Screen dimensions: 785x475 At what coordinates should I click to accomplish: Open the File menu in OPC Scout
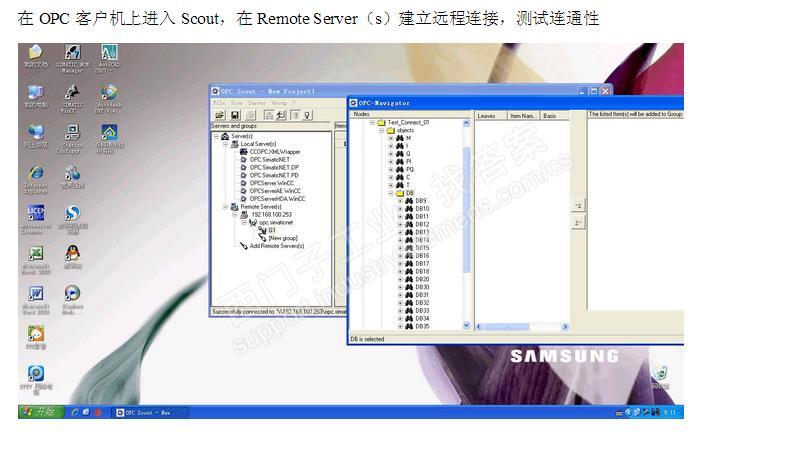[x=219, y=103]
